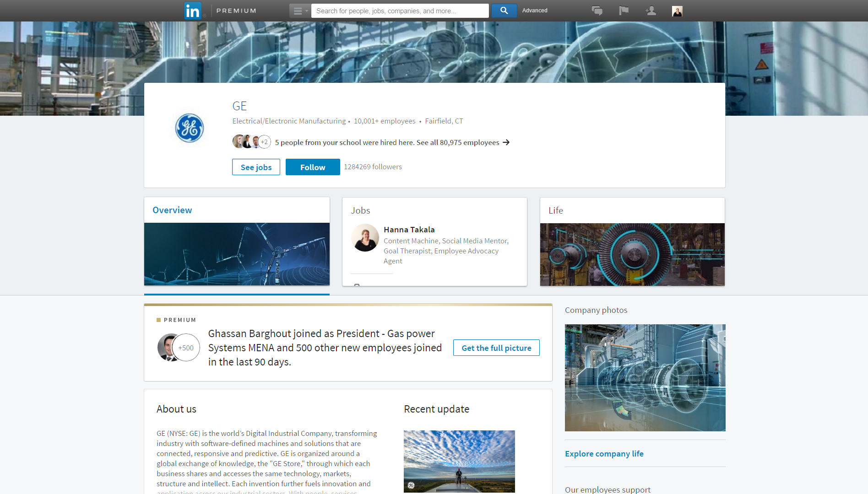Open the wind turbine Overview image
Viewport: 868px width, 494px height.
pos(237,254)
